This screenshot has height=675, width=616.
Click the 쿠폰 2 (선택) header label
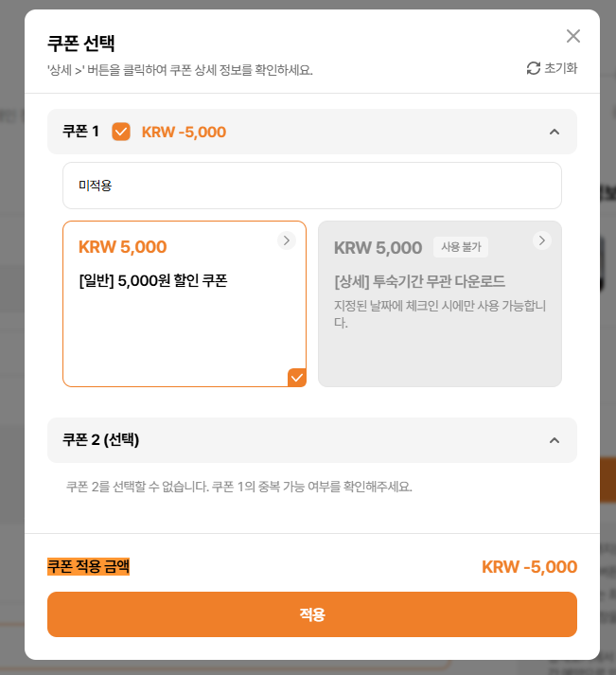coord(100,439)
